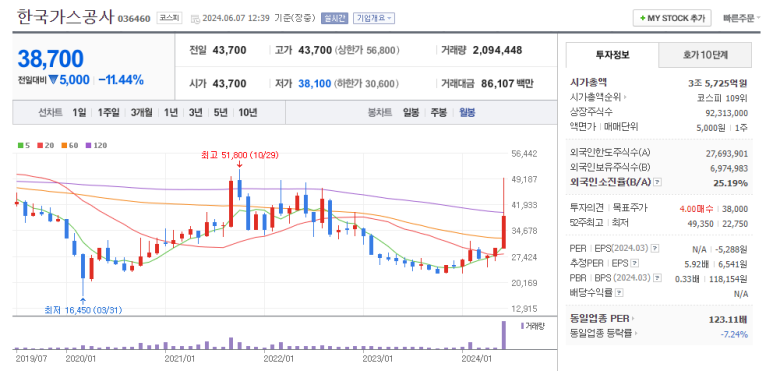Click the -11.44% change rate
773x371 pixels.
pos(121,80)
